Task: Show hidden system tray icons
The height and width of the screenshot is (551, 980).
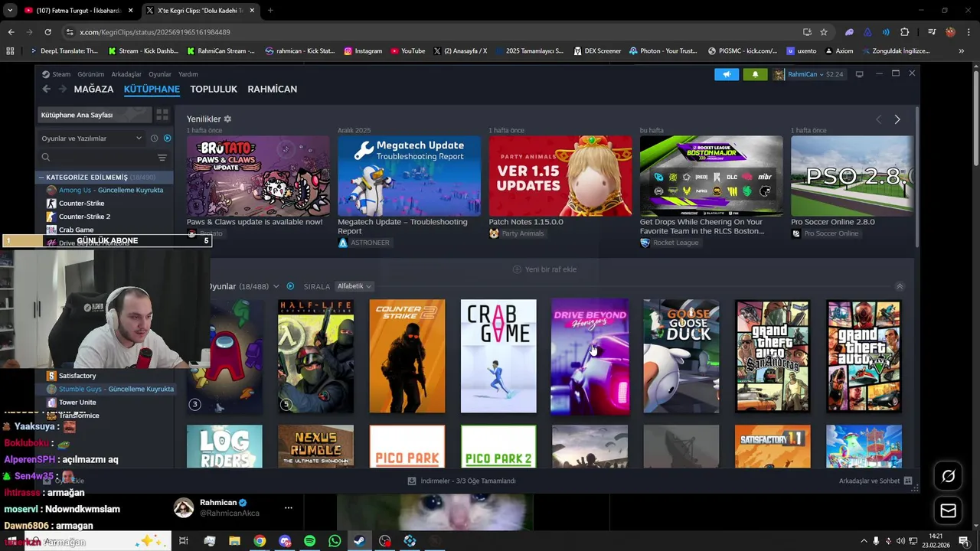Action: 864,541
